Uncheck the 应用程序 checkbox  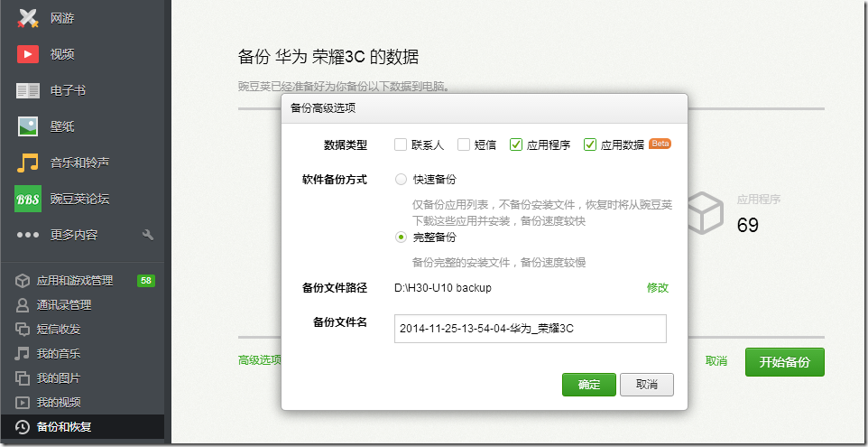[516, 144]
